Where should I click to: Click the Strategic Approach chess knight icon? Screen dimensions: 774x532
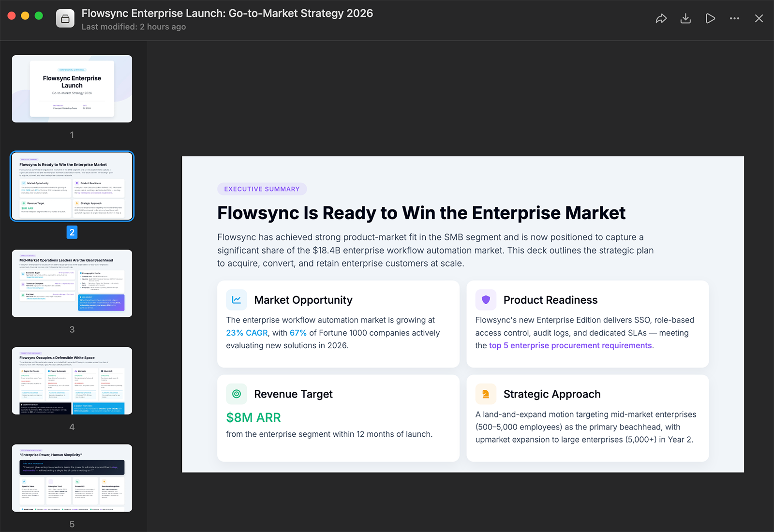click(x=486, y=394)
